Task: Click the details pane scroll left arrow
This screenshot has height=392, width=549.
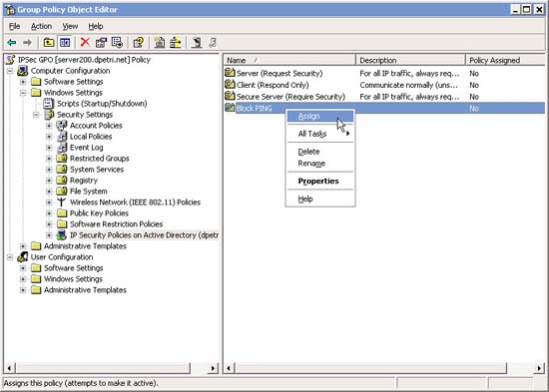Action: pyautogui.click(x=230, y=368)
